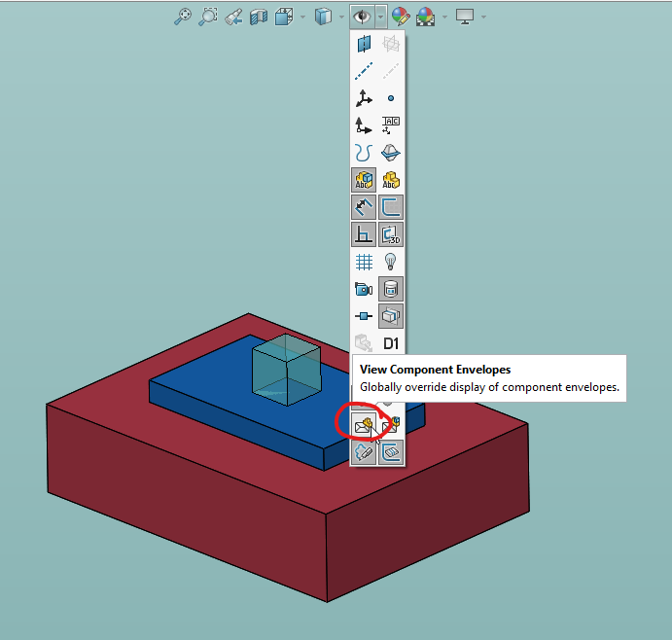This screenshot has height=640, width=672.
Task: Toggle View Grid icon
Action: tap(364, 262)
